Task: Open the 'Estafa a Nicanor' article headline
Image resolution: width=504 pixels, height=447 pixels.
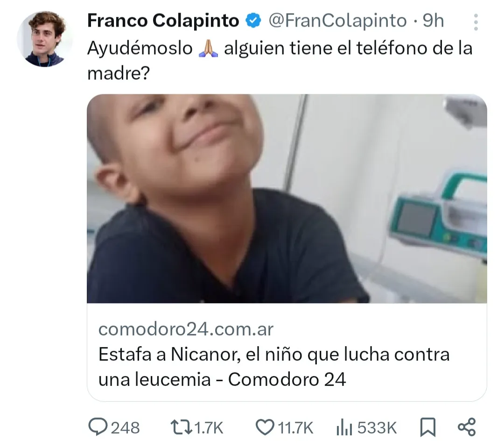Action: tap(274, 367)
